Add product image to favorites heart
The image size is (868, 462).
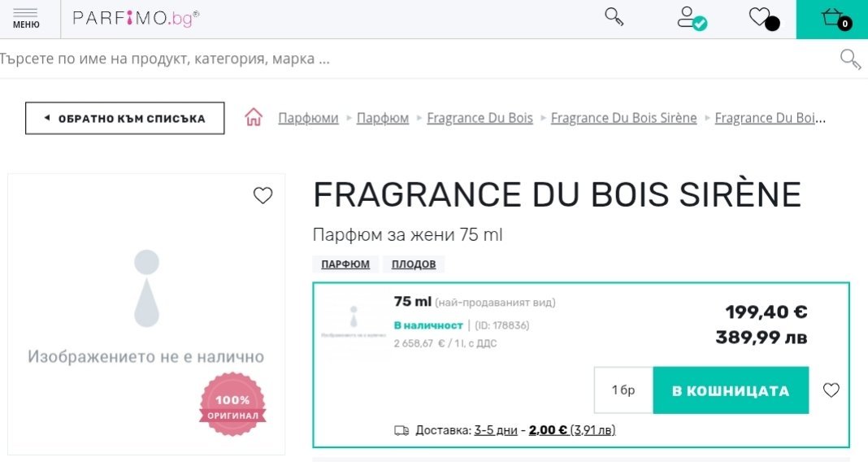(x=263, y=195)
